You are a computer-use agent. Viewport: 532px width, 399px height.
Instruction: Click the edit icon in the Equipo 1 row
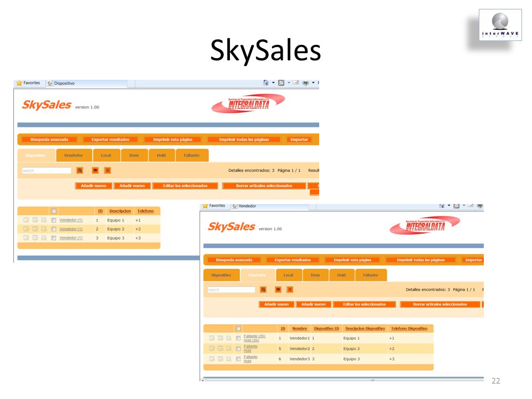click(26, 220)
